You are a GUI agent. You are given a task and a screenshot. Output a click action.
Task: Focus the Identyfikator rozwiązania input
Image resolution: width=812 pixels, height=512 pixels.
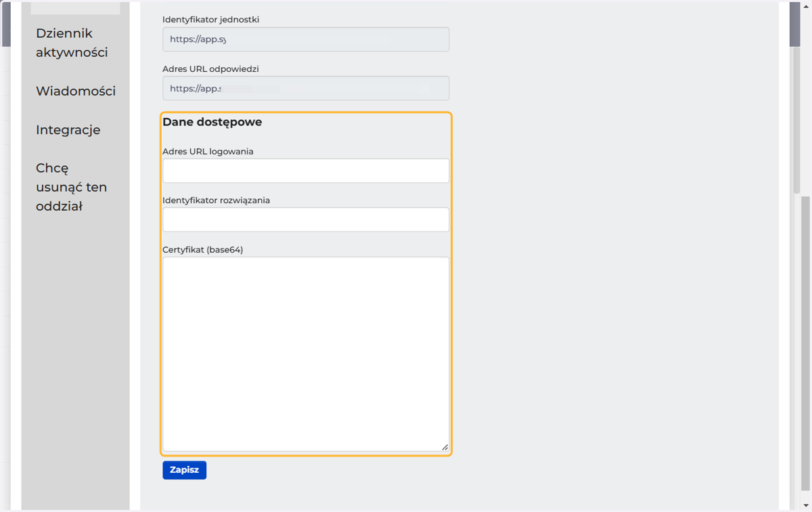pyautogui.click(x=306, y=219)
